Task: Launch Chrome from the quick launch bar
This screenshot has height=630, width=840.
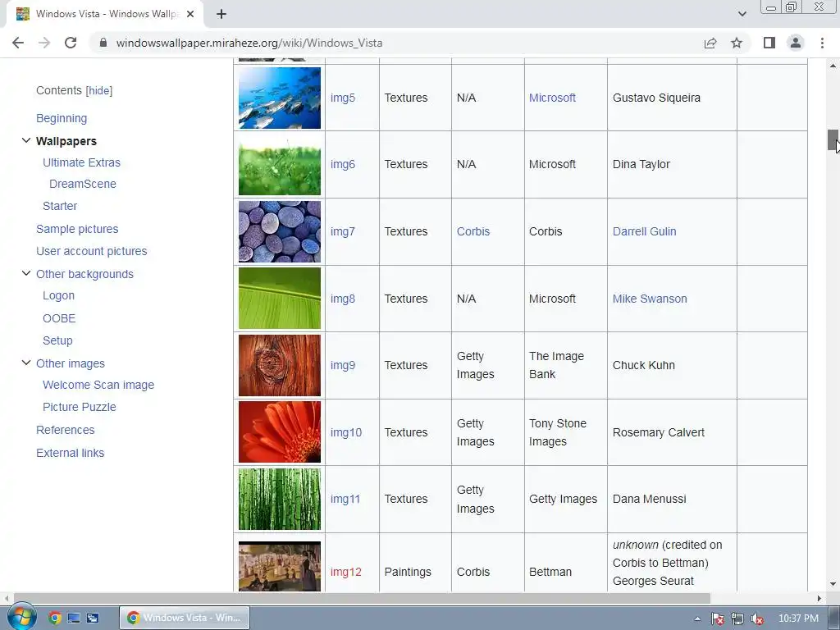Action: click(x=55, y=619)
